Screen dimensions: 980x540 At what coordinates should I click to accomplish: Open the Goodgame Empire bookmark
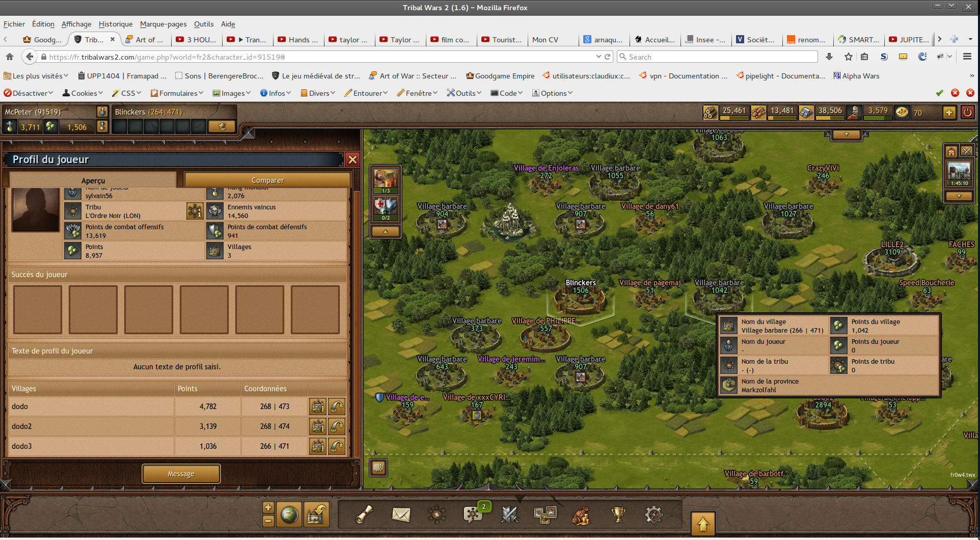tap(500, 76)
